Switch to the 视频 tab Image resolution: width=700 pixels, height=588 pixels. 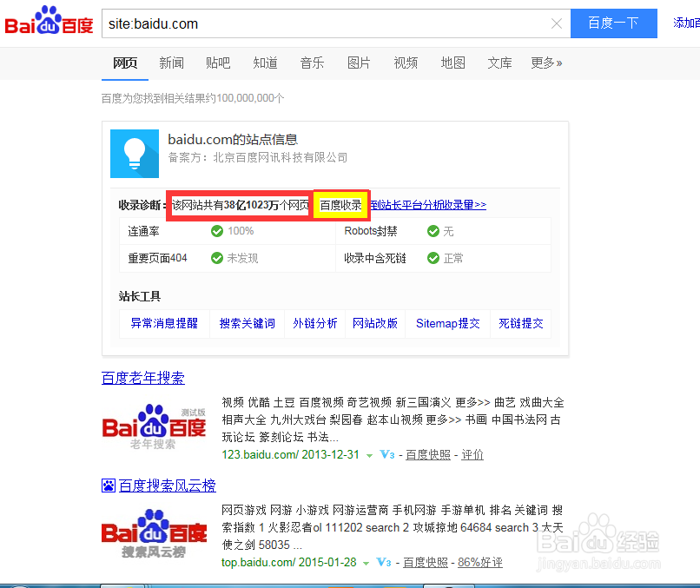(406, 63)
